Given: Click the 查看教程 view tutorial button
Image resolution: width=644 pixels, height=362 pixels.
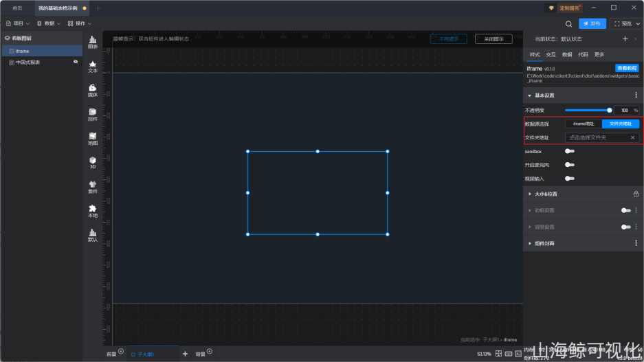Looking at the screenshot, I should [627, 69].
